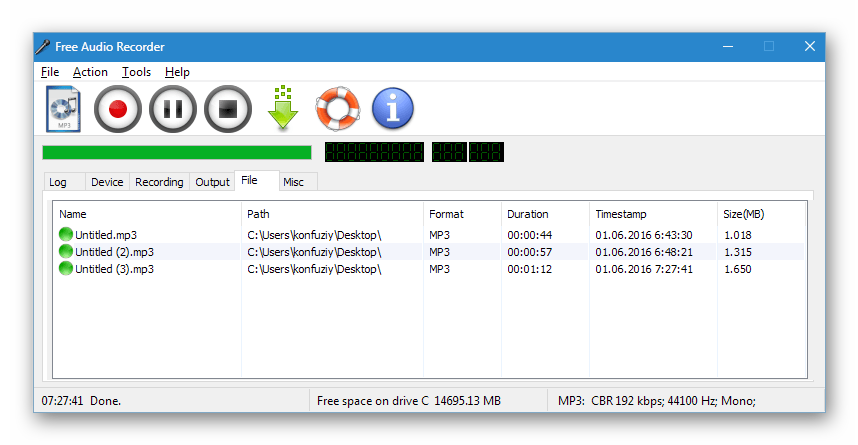This screenshot has width=858, height=445.
Task: Open the Tools menu
Action: coord(136,72)
